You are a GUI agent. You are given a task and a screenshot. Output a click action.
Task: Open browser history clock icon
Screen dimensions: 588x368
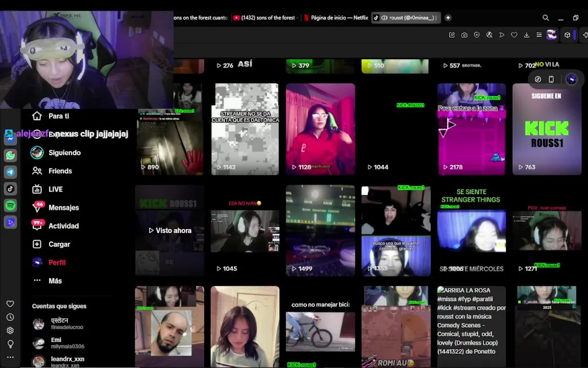point(11,317)
